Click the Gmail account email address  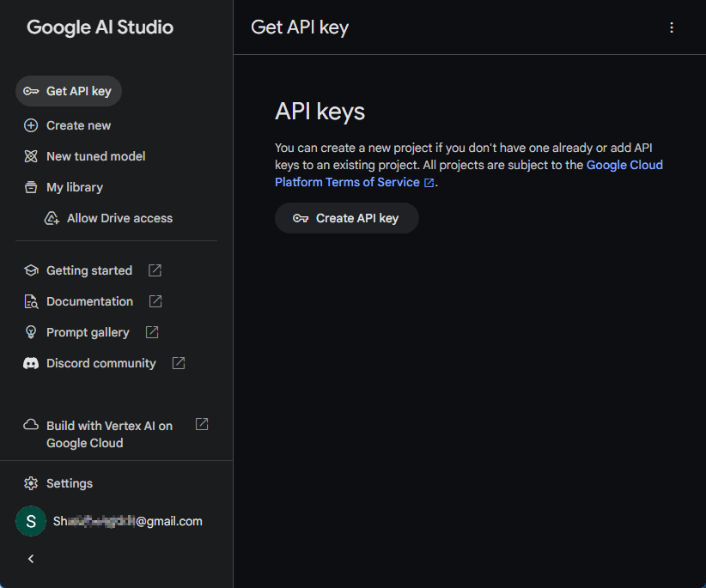coord(127,521)
